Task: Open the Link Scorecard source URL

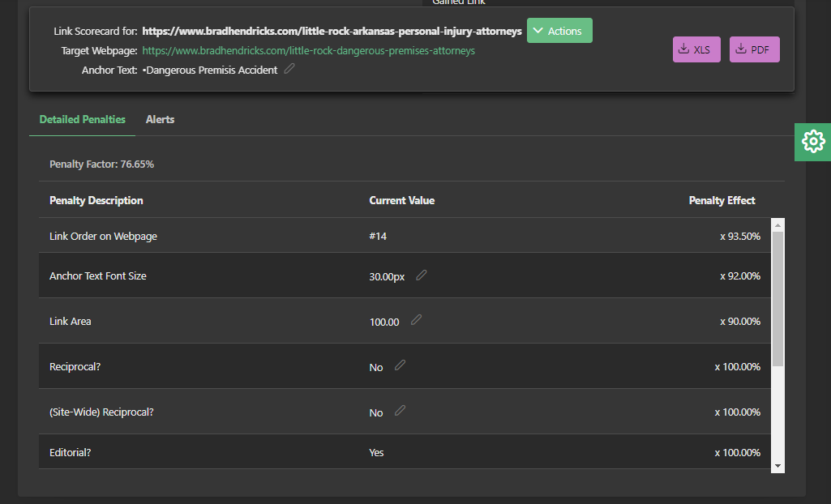Action: pos(332,31)
